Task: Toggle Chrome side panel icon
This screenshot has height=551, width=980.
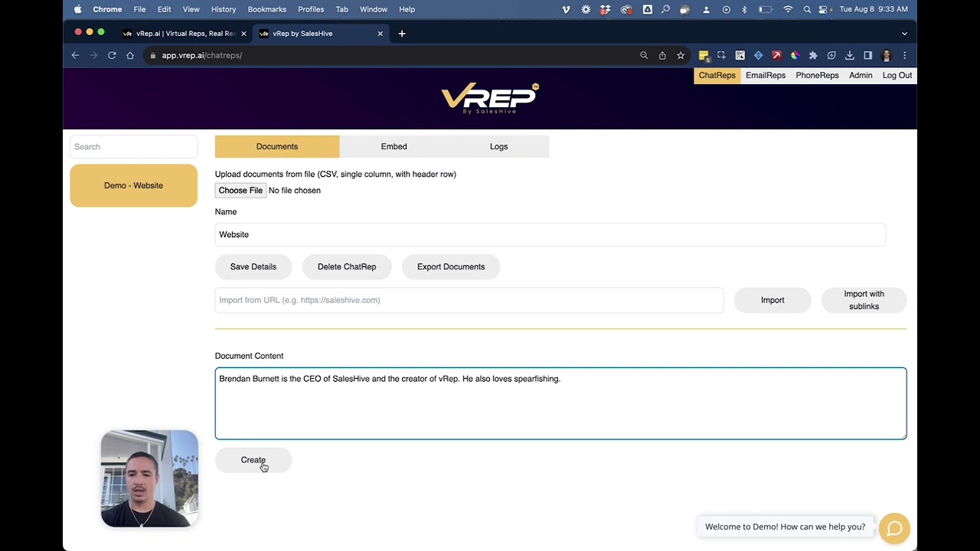Action: click(x=868, y=55)
